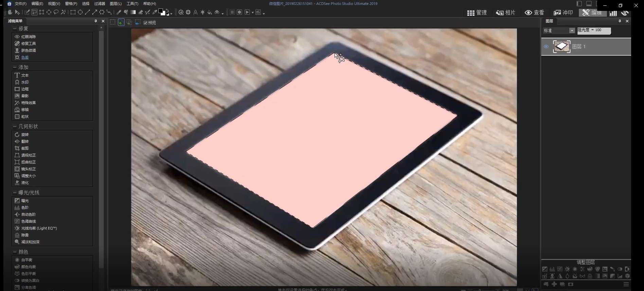This screenshot has height=291, width=644.
Task: Open the 文件(F) menu
Action: (21, 4)
